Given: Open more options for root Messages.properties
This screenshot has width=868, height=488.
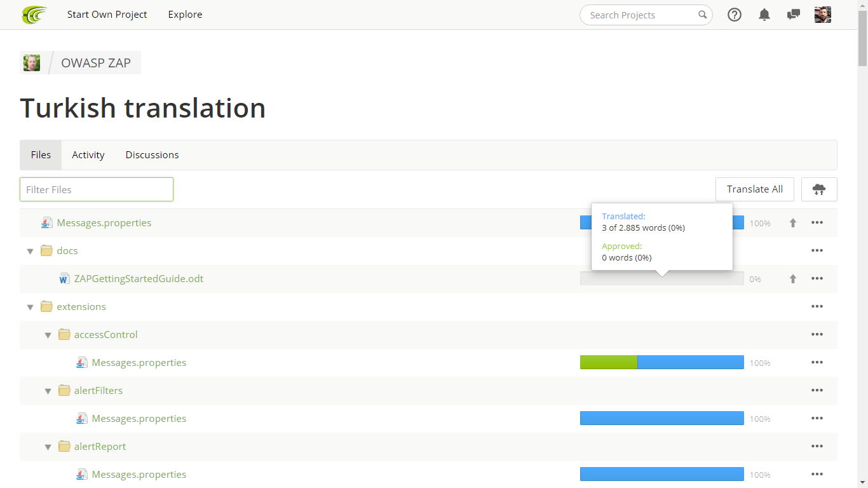Looking at the screenshot, I should tap(817, 223).
